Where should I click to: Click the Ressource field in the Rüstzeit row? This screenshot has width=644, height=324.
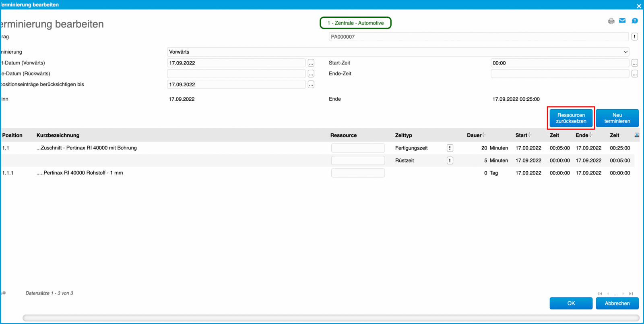(x=358, y=160)
